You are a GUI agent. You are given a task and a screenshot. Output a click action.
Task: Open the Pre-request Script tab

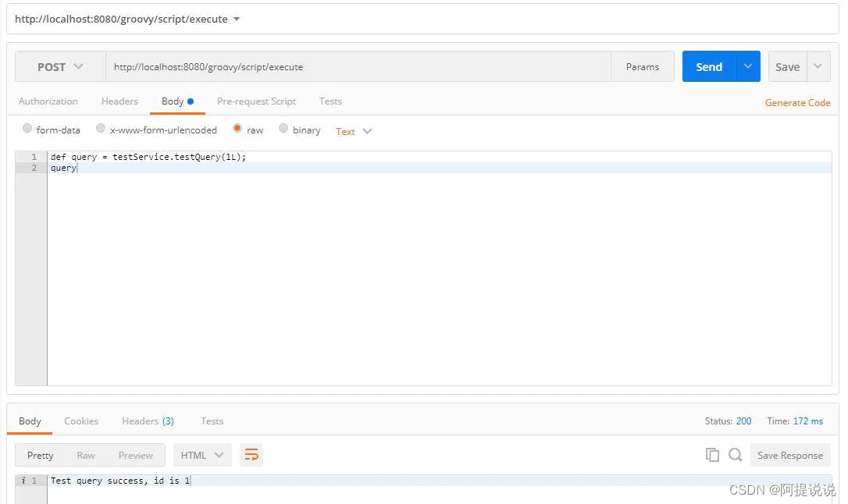[256, 101]
